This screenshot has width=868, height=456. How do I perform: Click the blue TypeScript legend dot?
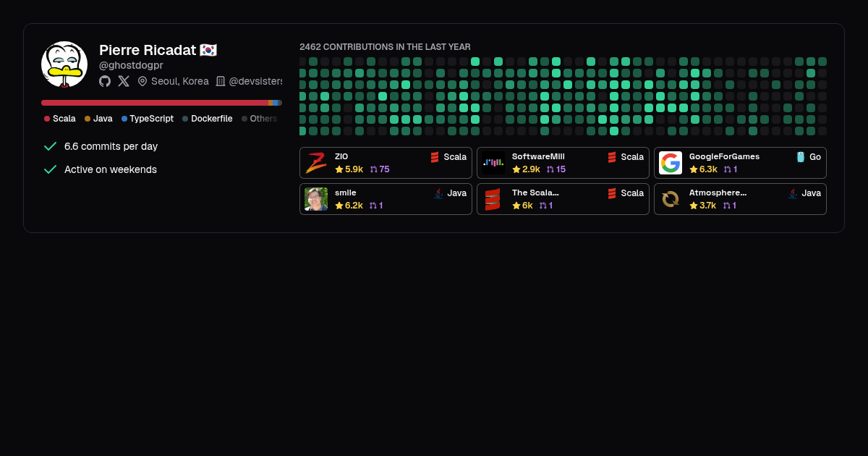coord(124,119)
